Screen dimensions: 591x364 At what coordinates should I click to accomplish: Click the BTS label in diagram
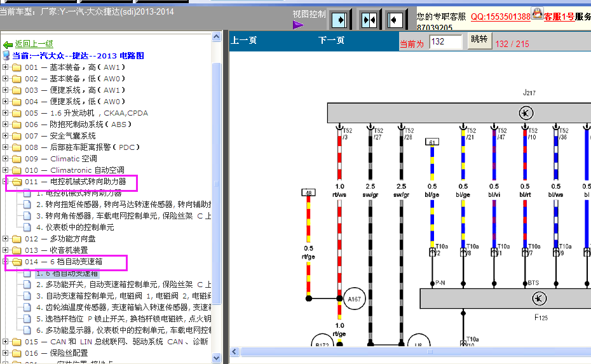[533, 283]
